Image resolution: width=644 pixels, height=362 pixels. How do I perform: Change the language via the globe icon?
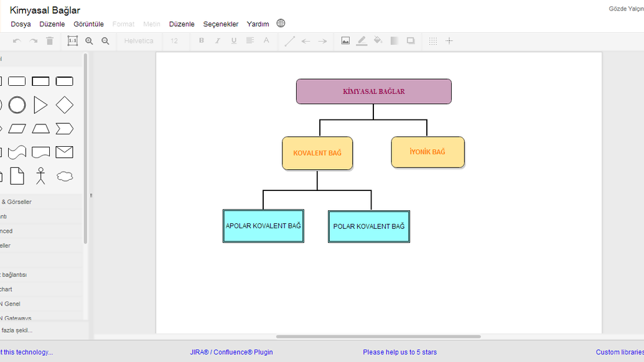point(281,23)
